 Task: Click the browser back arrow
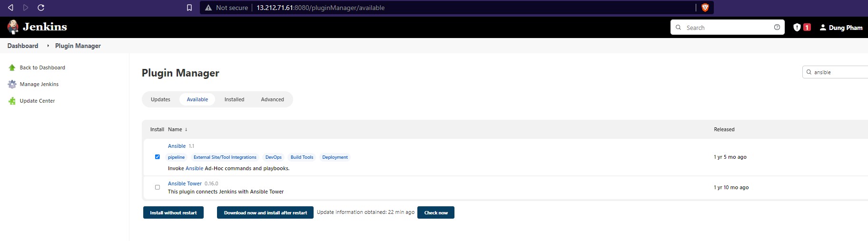click(10, 8)
